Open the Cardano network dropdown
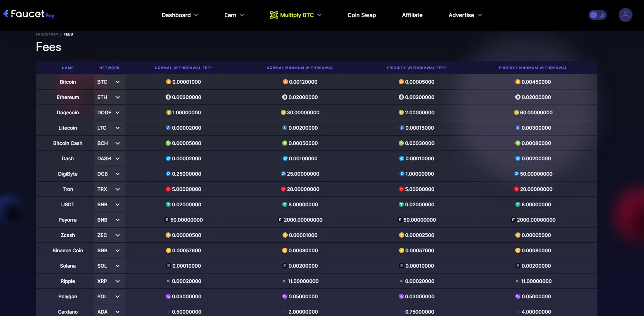 coord(109,311)
